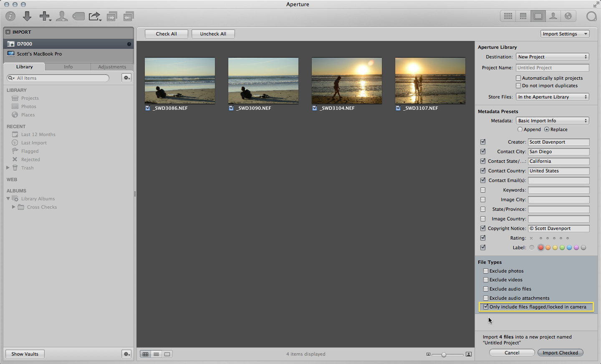
Task: Select the Append radio button
Action: 520,129
